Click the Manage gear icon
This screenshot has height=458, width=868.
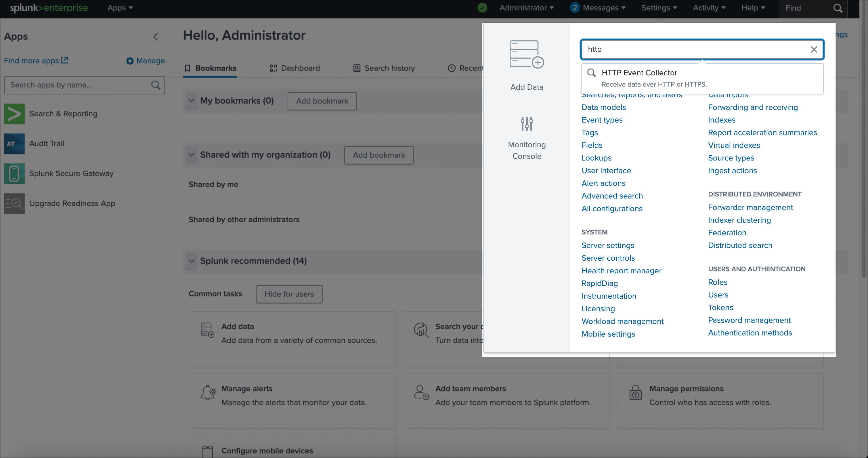click(130, 61)
